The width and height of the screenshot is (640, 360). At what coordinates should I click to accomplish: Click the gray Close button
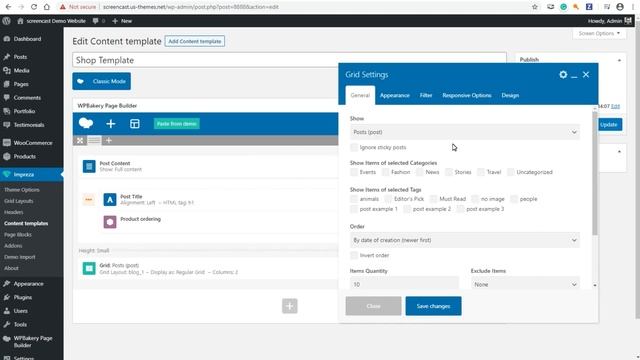pyautogui.click(x=373, y=306)
